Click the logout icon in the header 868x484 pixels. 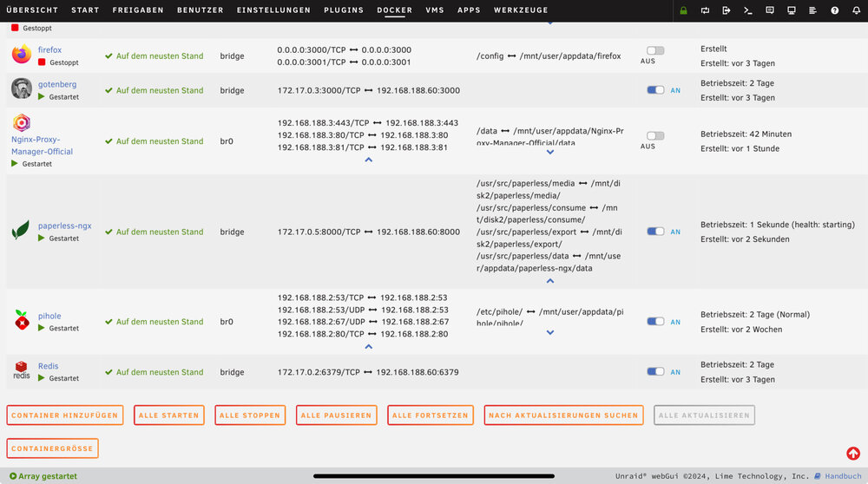click(727, 10)
